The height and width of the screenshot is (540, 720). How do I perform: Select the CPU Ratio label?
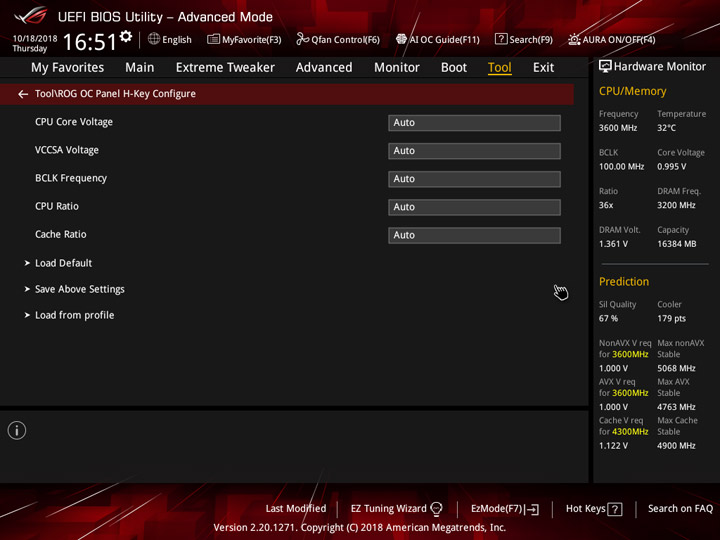click(57, 206)
